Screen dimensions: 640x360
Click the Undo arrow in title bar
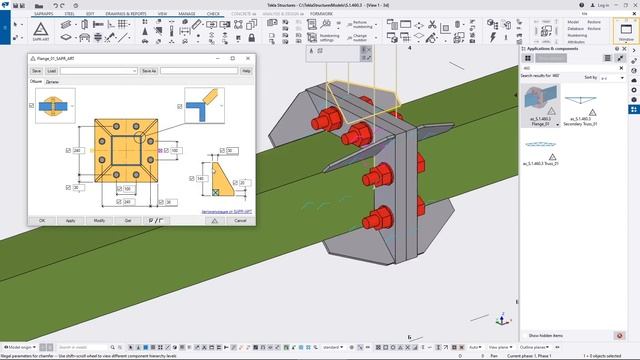tap(56, 6)
